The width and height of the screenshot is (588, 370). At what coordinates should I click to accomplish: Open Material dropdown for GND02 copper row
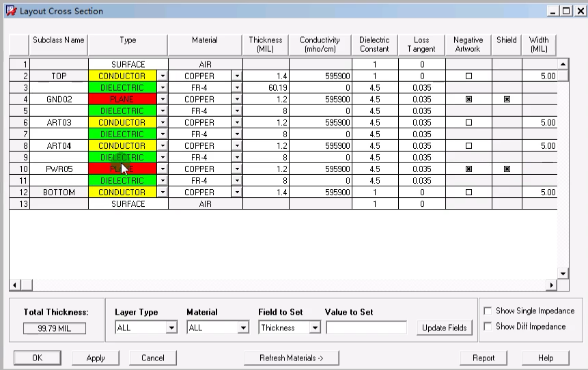[x=237, y=100]
